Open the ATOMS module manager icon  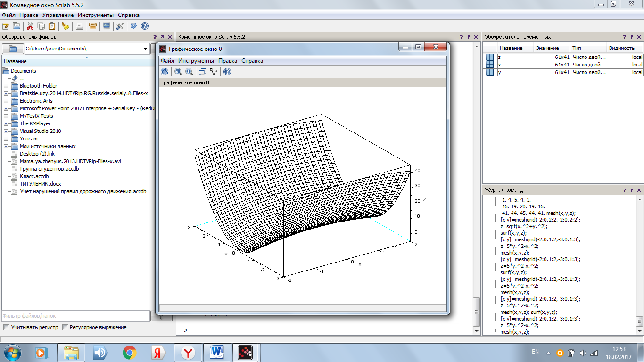click(93, 26)
